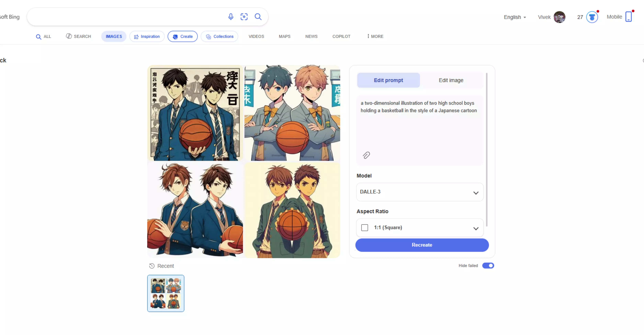This screenshot has height=335, width=644.
Task: Open Vivek's profile avatar
Action: tap(560, 17)
